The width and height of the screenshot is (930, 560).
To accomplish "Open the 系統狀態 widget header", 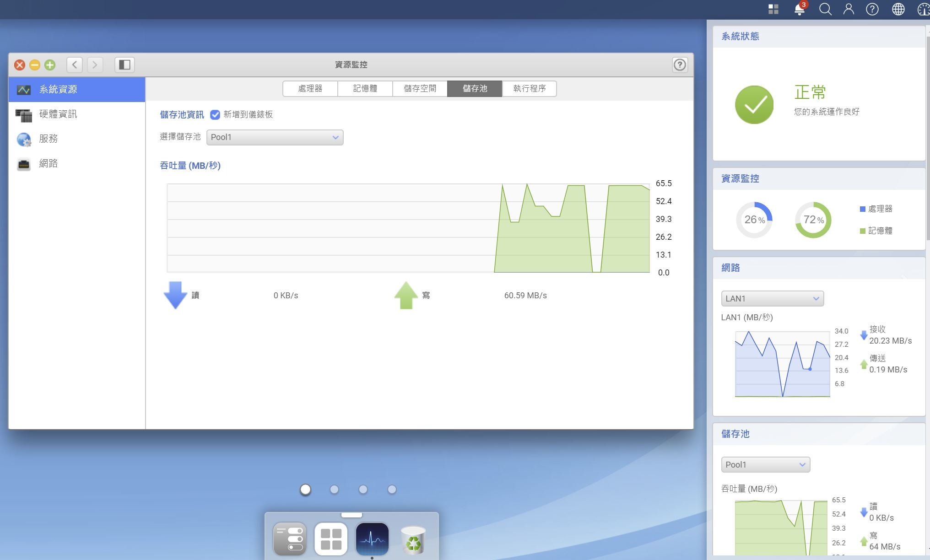I will (819, 37).
